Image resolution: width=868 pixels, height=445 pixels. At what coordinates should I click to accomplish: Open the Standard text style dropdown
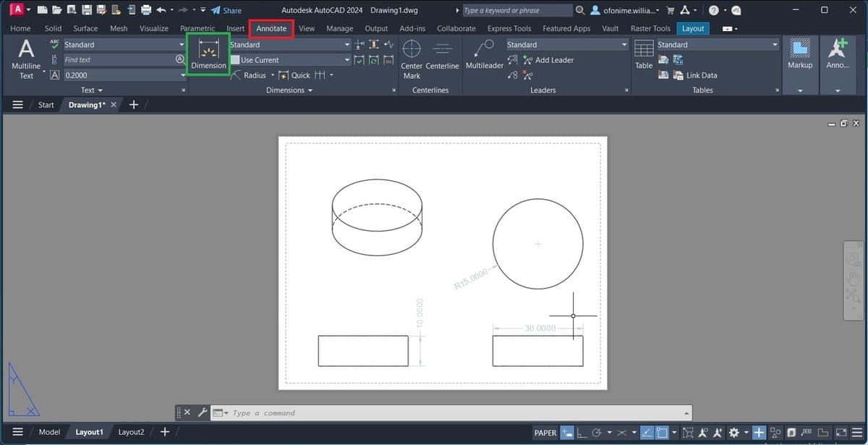coord(123,44)
